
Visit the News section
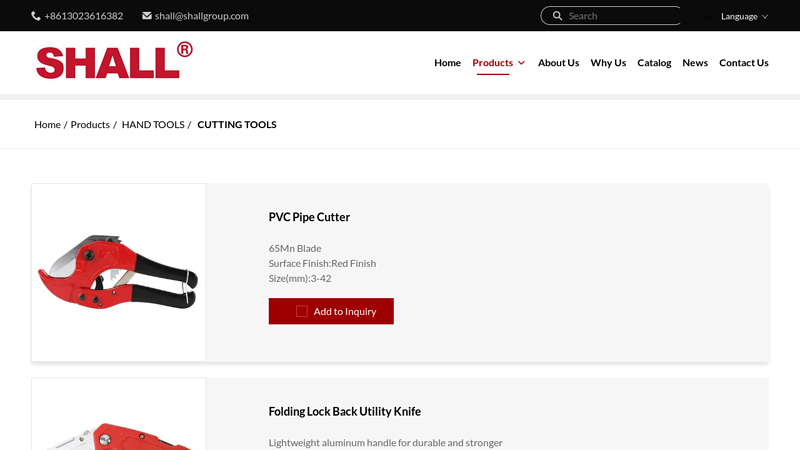click(695, 63)
